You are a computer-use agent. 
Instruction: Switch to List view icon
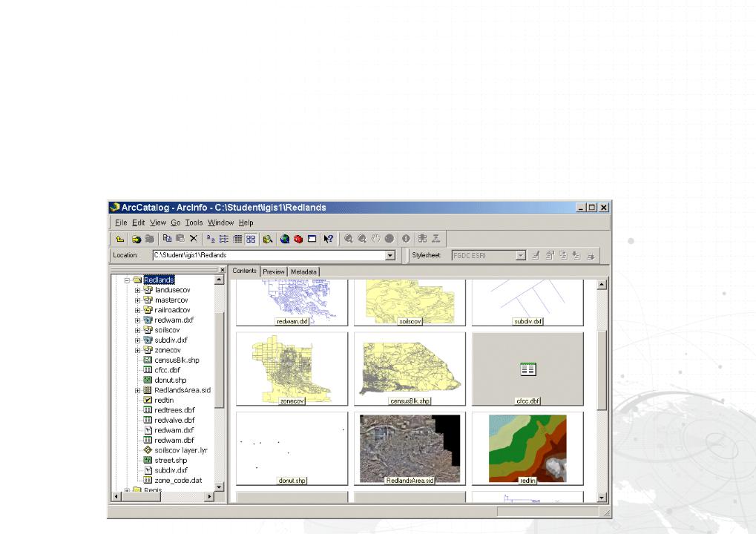(x=224, y=239)
